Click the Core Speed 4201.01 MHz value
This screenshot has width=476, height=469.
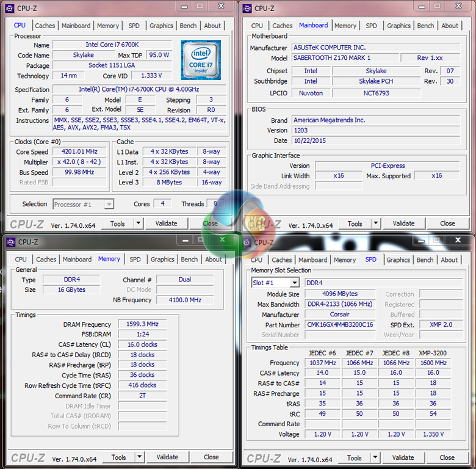pyautogui.click(x=79, y=151)
